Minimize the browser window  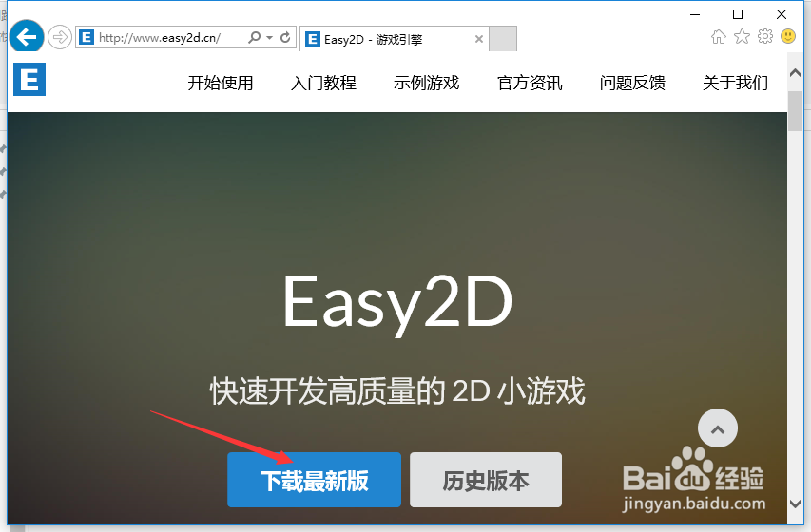click(695, 14)
